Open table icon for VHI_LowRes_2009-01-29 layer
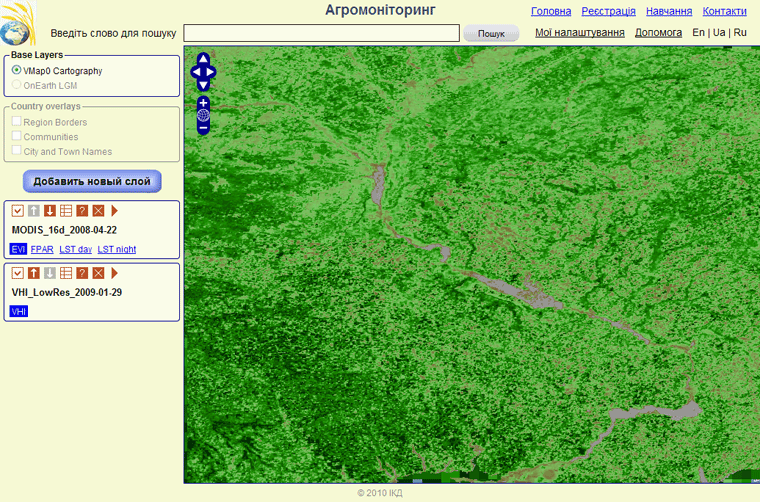Screen dimensions: 760x502 66,273
